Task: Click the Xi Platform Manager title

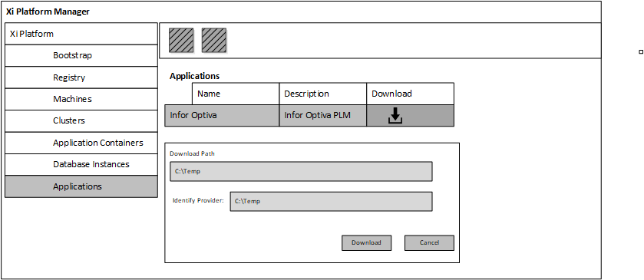Action: (48, 12)
